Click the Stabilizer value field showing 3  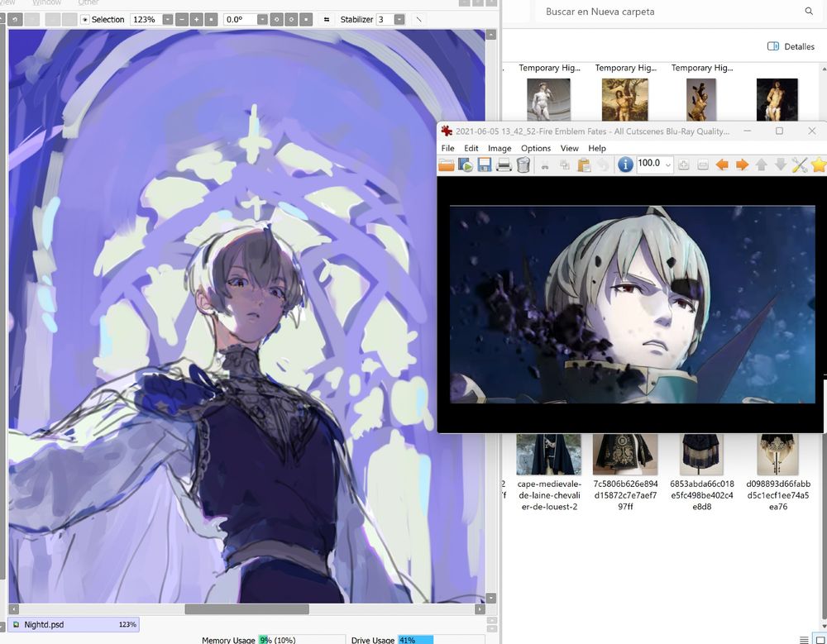[385, 20]
